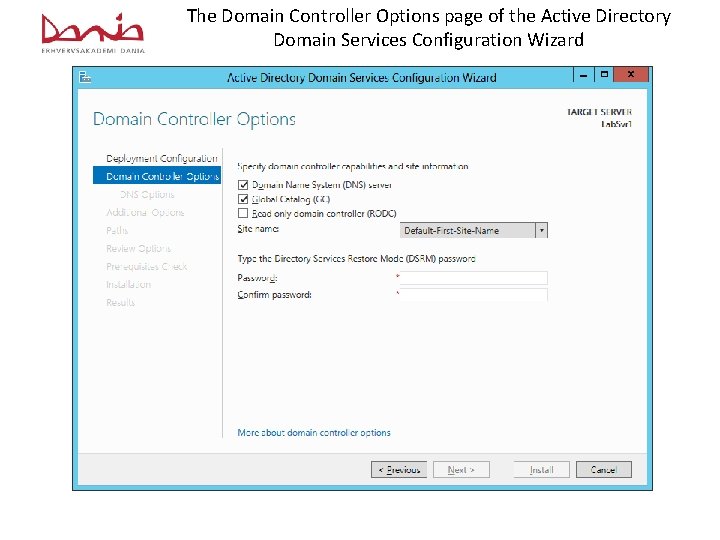Click the Previous button
Screen dimensions: 720x540
399,470
